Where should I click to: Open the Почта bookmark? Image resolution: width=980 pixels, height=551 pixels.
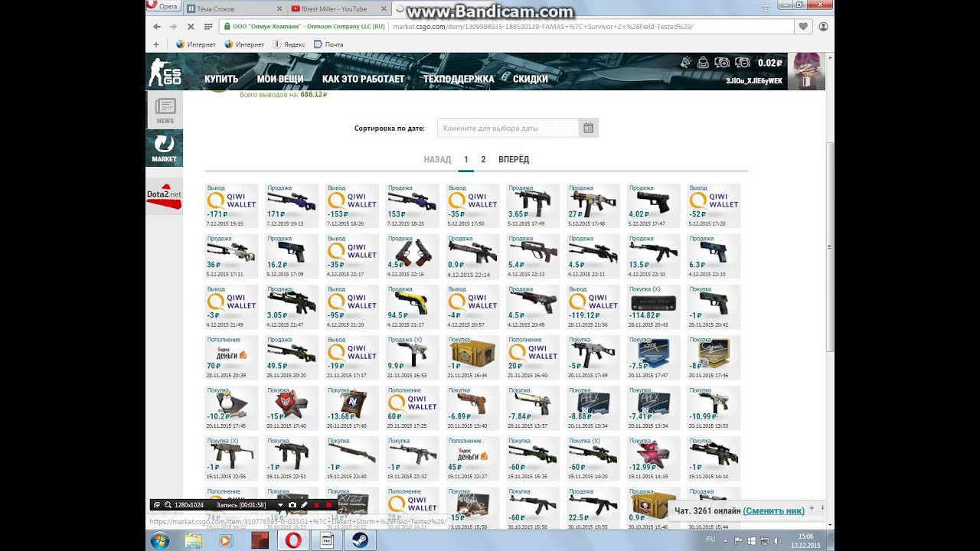coord(328,44)
